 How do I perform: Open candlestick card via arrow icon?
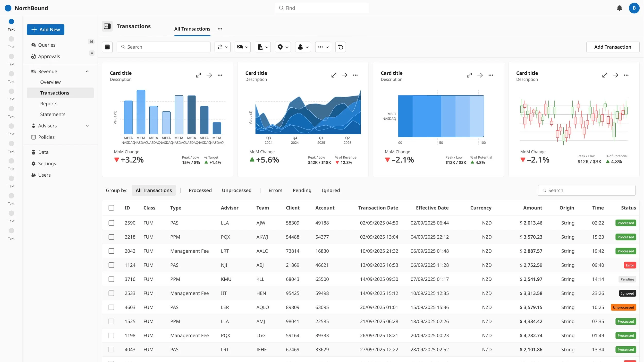(615, 75)
